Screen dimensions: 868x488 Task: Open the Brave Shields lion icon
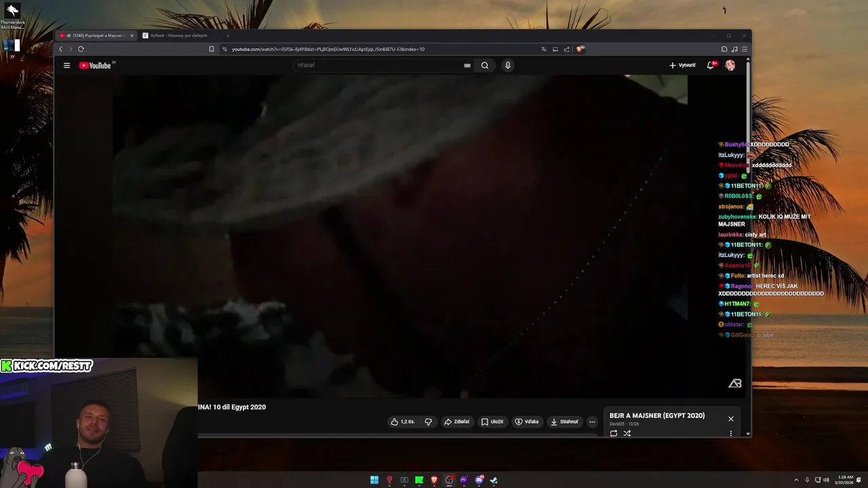(x=580, y=49)
